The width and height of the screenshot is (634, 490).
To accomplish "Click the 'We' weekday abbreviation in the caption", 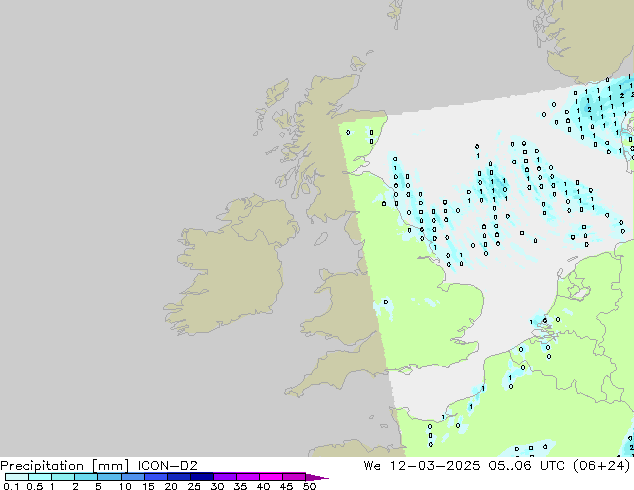I will coord(372,466).
